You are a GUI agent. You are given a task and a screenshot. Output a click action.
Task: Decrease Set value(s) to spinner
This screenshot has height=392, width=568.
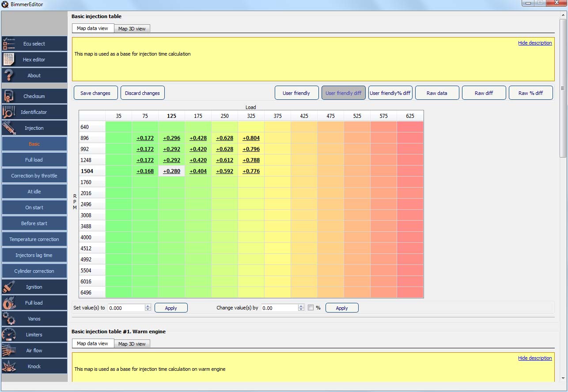[148, 309]
